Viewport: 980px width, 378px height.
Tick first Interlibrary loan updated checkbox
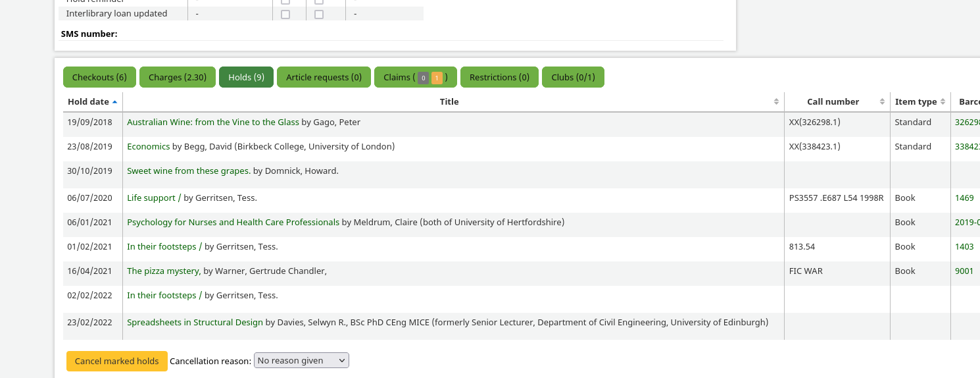[285, 14]
